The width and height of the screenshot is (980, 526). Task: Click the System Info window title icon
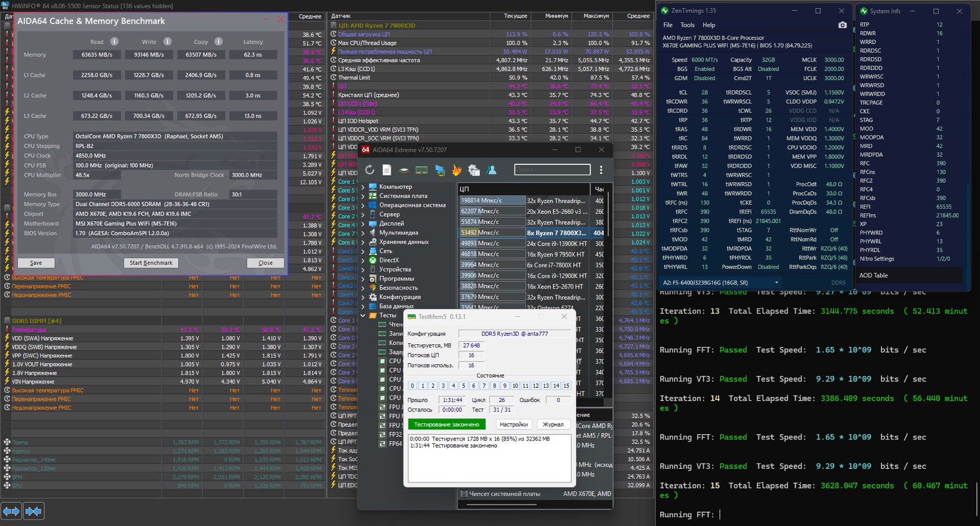(x=863, y=11)
